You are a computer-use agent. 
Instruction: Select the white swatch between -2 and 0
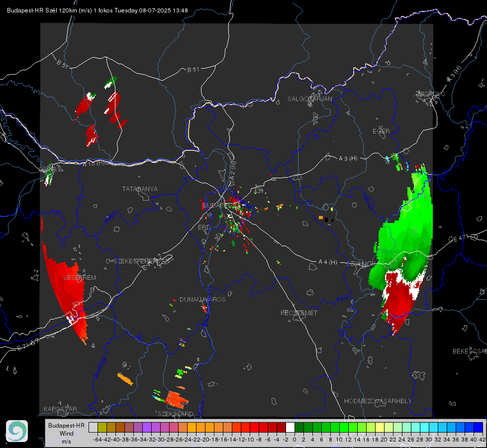click(290, 427)
